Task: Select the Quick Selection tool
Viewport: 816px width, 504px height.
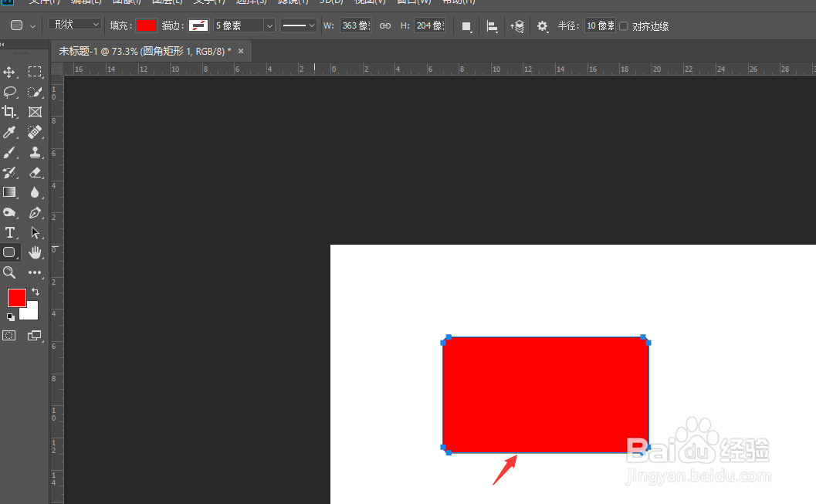Action: pyautogui.click(x=35, y=92)
